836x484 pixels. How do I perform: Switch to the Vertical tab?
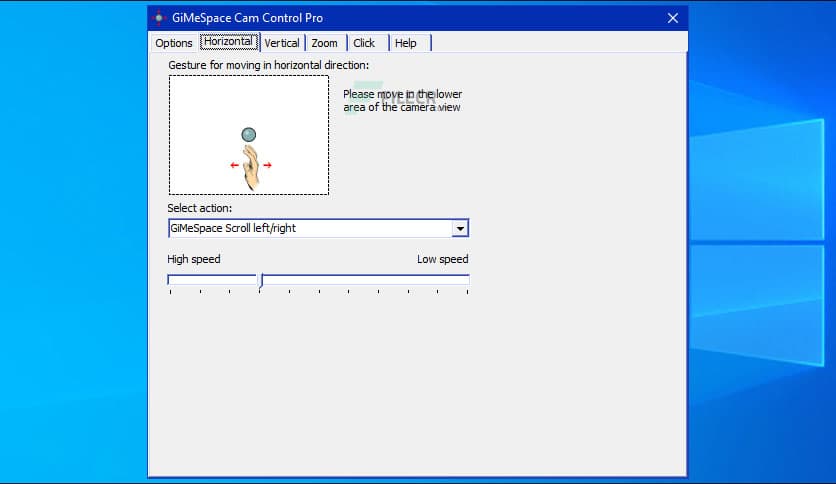tap(282, 43)
